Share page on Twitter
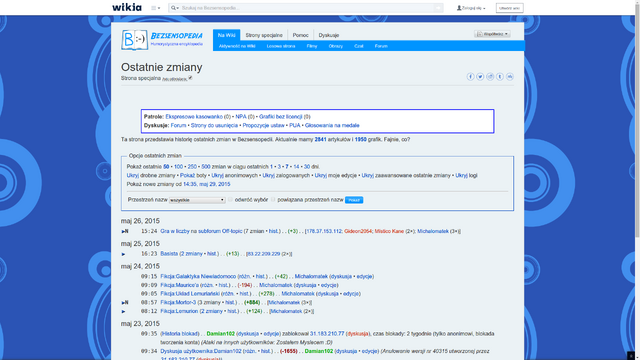This screenshot has height=360, width=640. [480, 77]
